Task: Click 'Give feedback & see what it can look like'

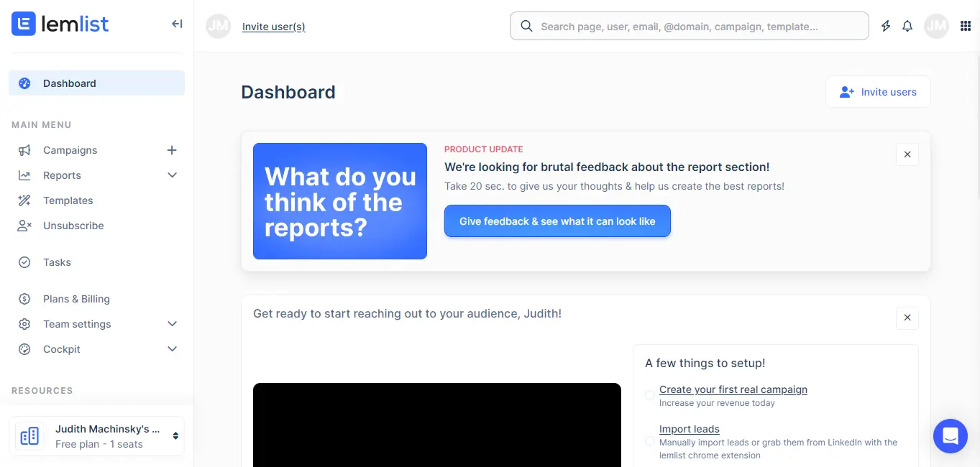Action: [x=557, y=221]
